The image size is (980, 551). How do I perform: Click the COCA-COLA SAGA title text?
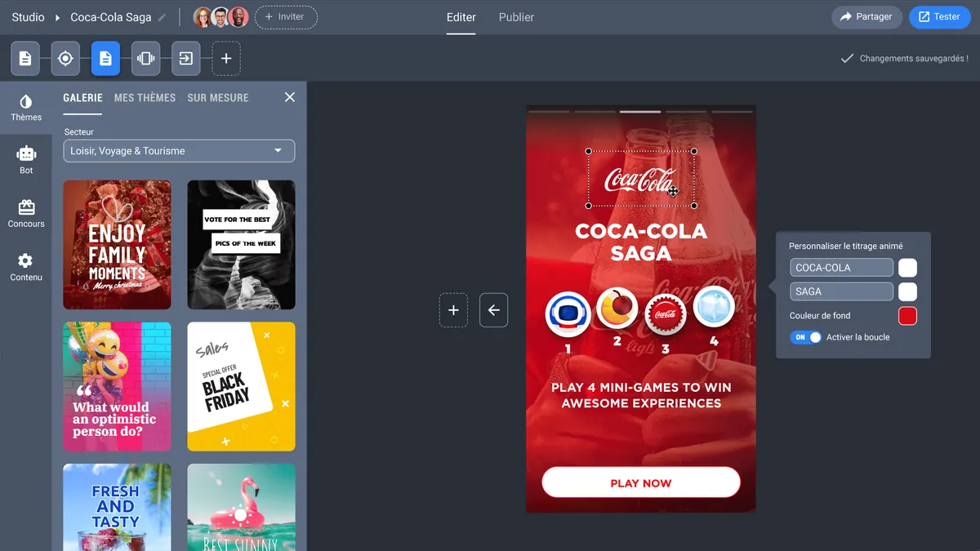click(641, 242)
